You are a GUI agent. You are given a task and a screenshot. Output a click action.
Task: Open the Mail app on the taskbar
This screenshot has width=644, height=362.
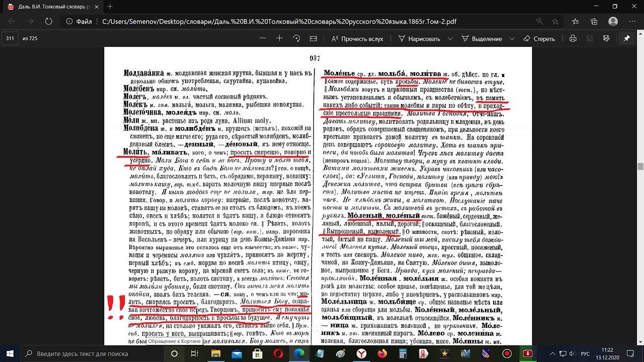(x=236, y=353)
